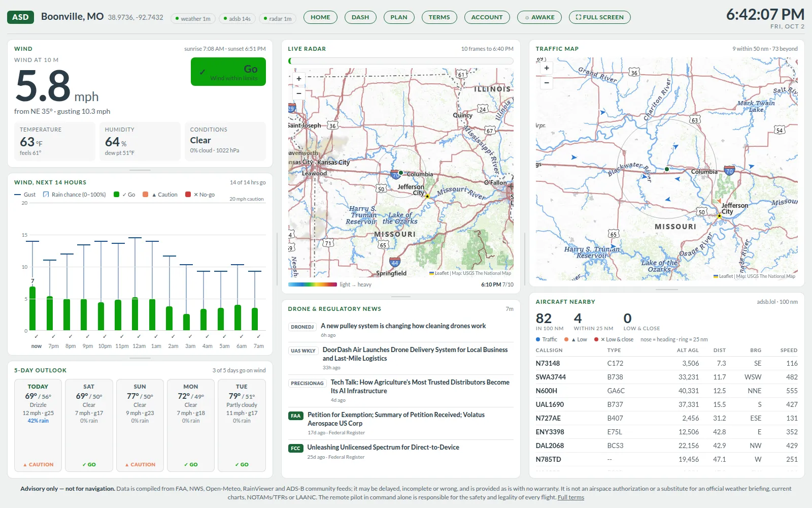Viewport: 812px width, 508px height.
Task: Select aircraft row N73148
Action: 666,363
